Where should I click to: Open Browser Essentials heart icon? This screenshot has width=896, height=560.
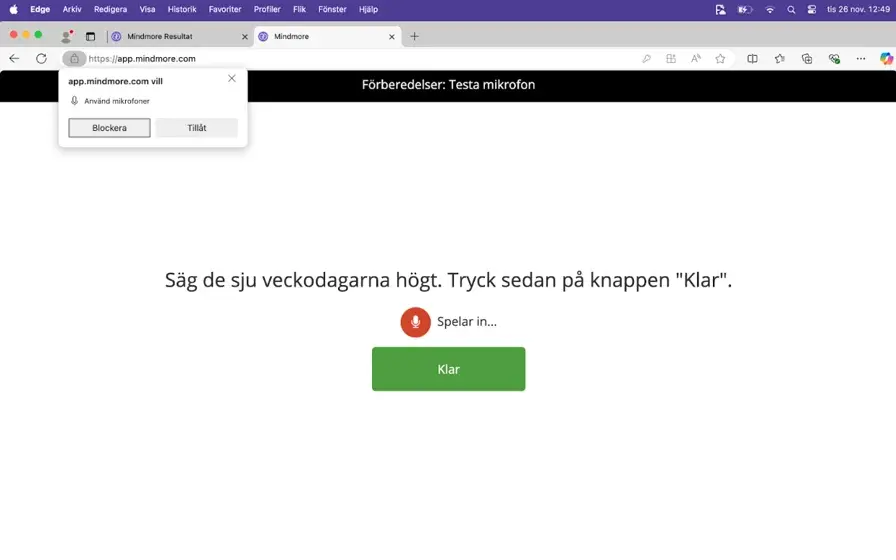pos(834,59)
